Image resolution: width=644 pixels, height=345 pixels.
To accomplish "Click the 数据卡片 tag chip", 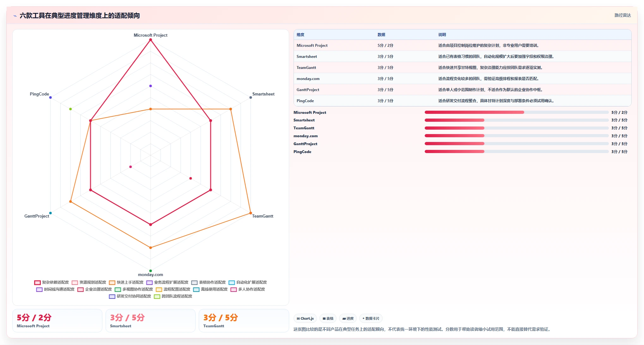I will (x=371, y=318).
